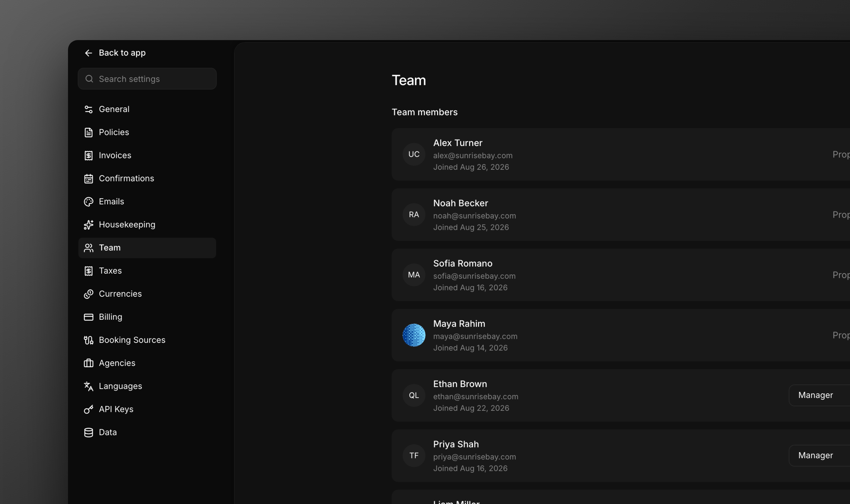This screenshot has height=504, width=850.
Task: Click noah@sunrisebay.com email
Action: 474,216
